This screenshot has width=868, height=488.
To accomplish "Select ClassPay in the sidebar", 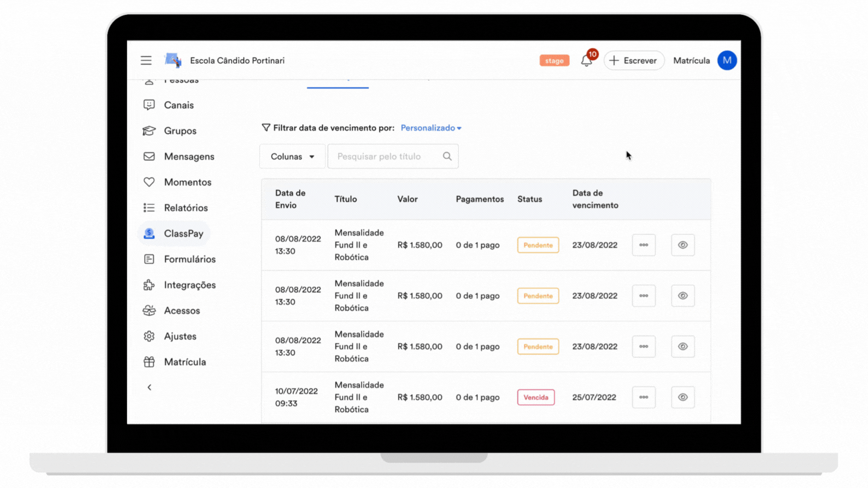I will (174, 233).
